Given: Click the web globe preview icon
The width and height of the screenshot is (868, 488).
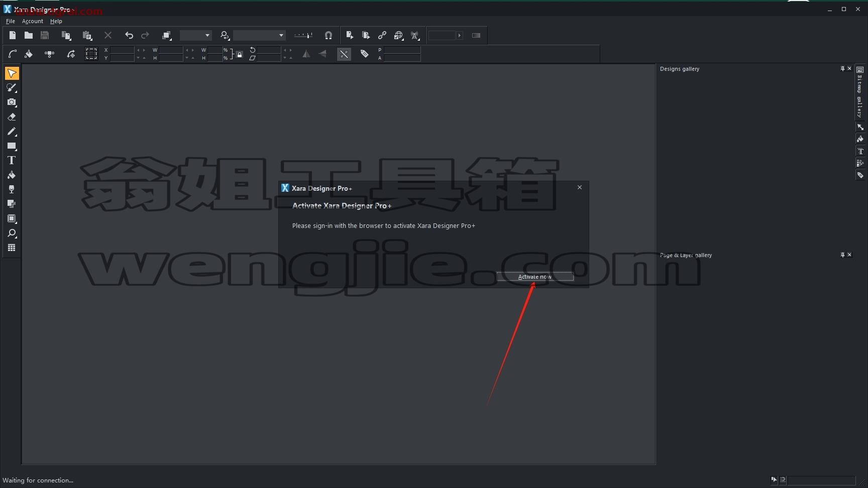Looking at the screenshot, I should point(398,35).
